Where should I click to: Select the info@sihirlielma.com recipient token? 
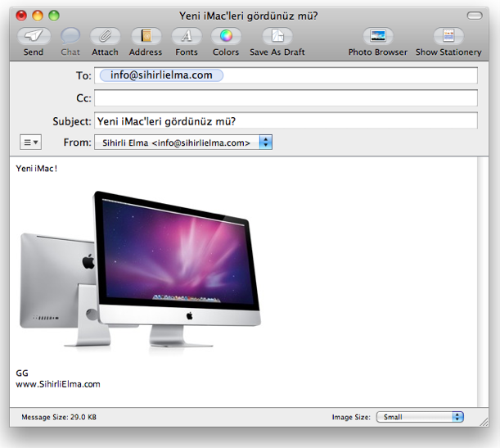[x=161, y=75]
